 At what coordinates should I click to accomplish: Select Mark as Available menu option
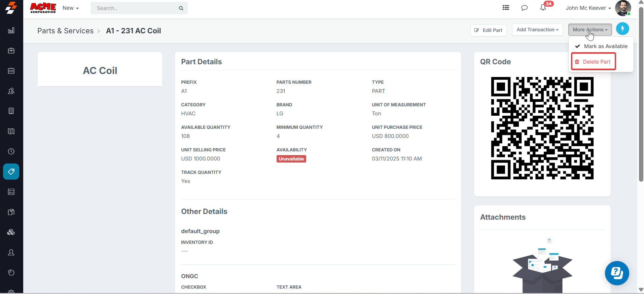[605, 46]
